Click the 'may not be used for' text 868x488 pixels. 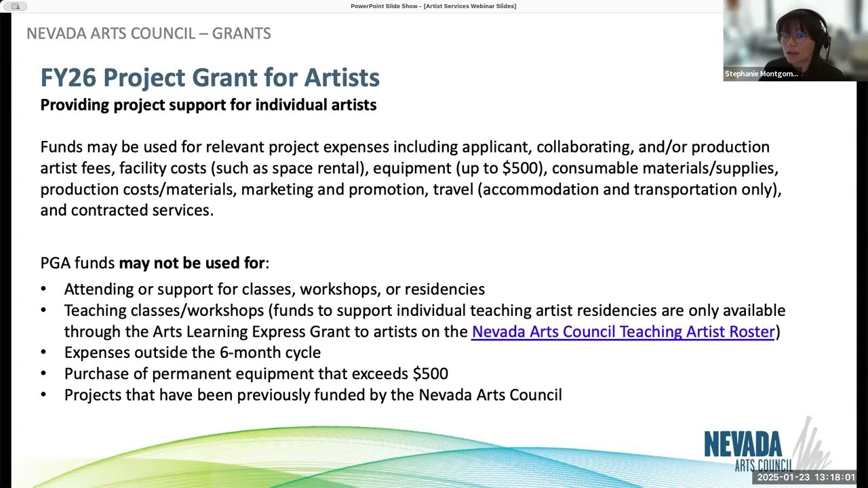(192, 263)
